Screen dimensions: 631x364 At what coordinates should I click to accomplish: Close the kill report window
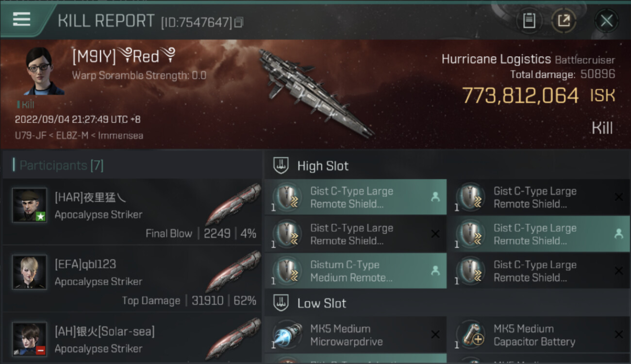tap(606, 21)
